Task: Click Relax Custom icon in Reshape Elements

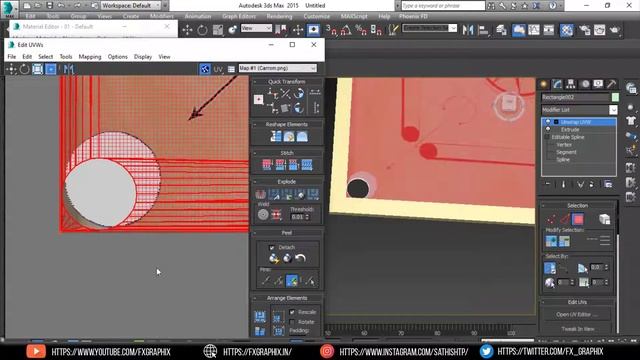Action: (x=302, y=137)
